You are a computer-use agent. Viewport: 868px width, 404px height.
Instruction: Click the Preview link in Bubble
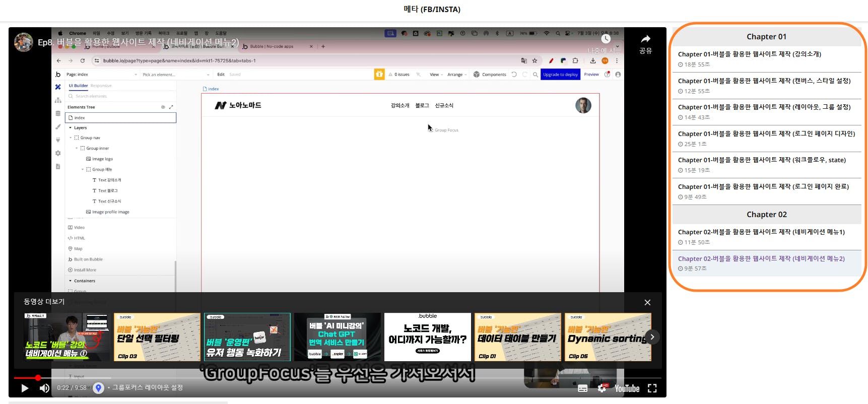pos(591,75)
